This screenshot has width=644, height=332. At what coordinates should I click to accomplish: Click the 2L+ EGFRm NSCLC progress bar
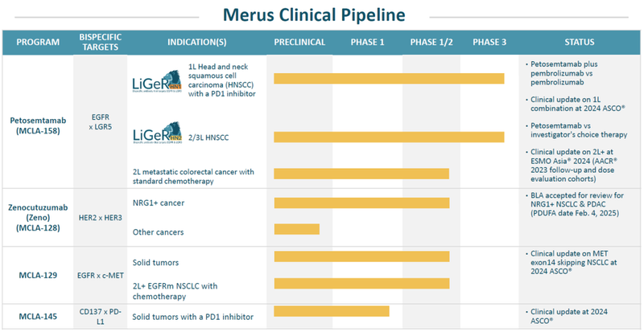361,283
